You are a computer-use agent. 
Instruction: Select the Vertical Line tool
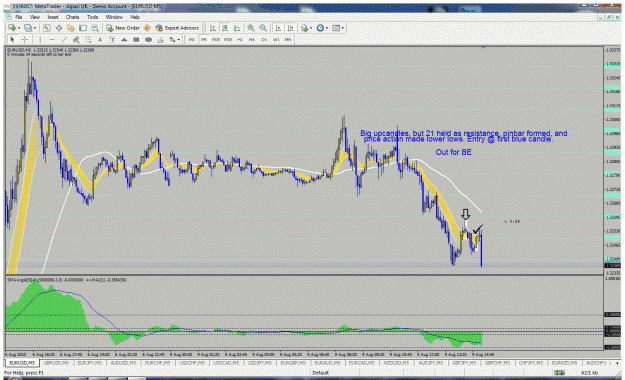[40, 39]
